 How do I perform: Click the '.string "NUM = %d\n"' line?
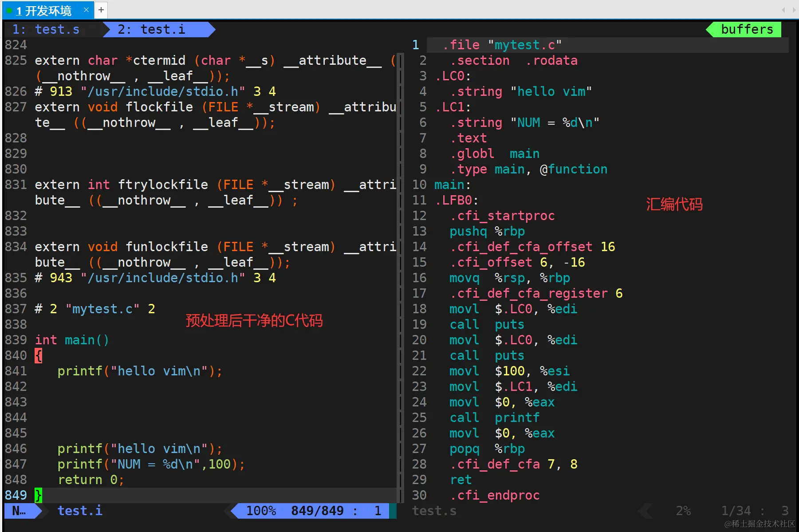pos(525,122)
